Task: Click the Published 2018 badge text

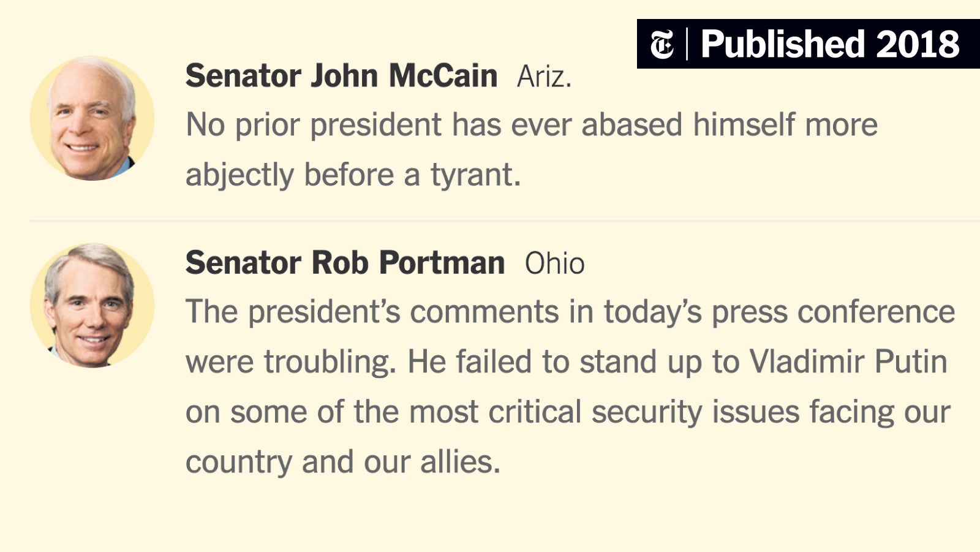Action: [830, 44]
